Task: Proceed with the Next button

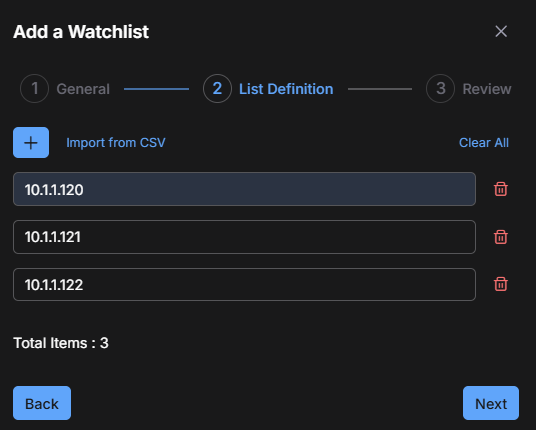Action: [491, 403]
